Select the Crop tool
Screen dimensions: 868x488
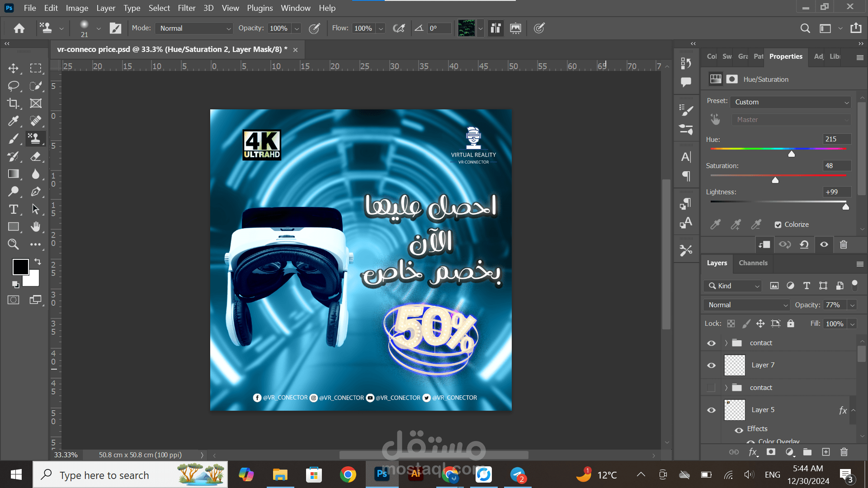point(13,103)
